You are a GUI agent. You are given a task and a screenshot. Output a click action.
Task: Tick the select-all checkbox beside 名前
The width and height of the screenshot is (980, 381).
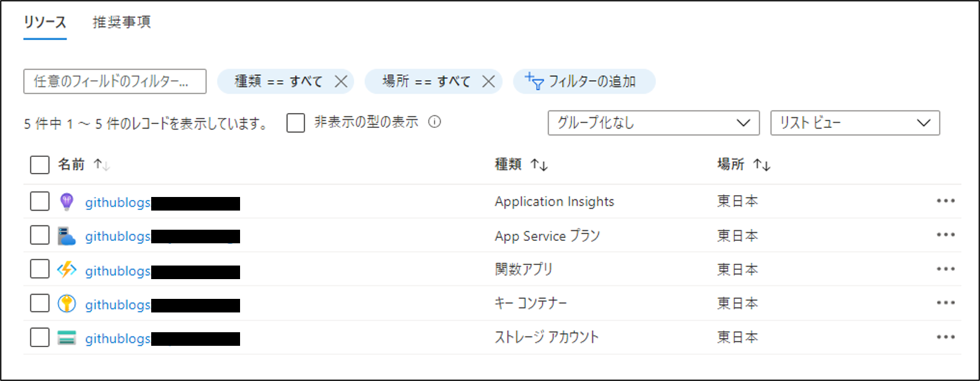pos(40,165)
